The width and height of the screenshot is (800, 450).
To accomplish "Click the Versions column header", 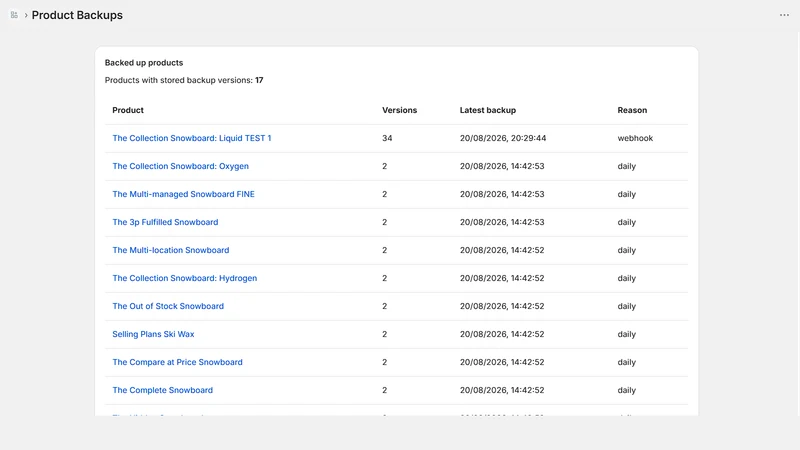I will 399,110.
